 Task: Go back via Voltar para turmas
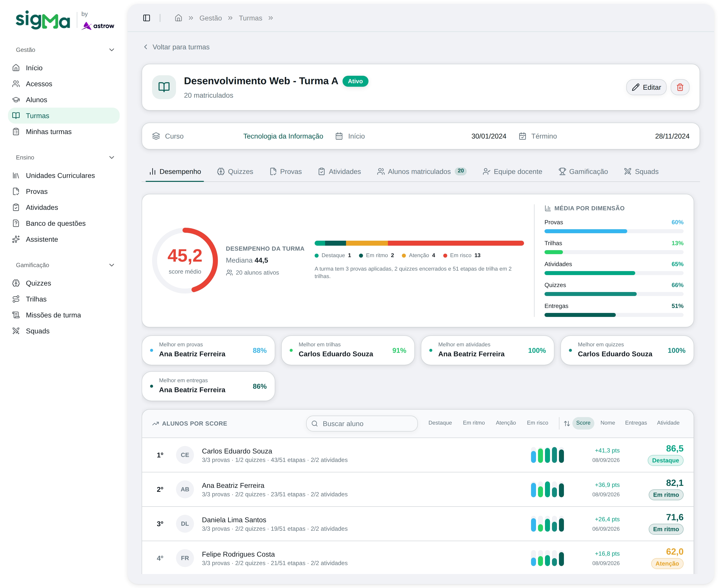tap(177, 47)
